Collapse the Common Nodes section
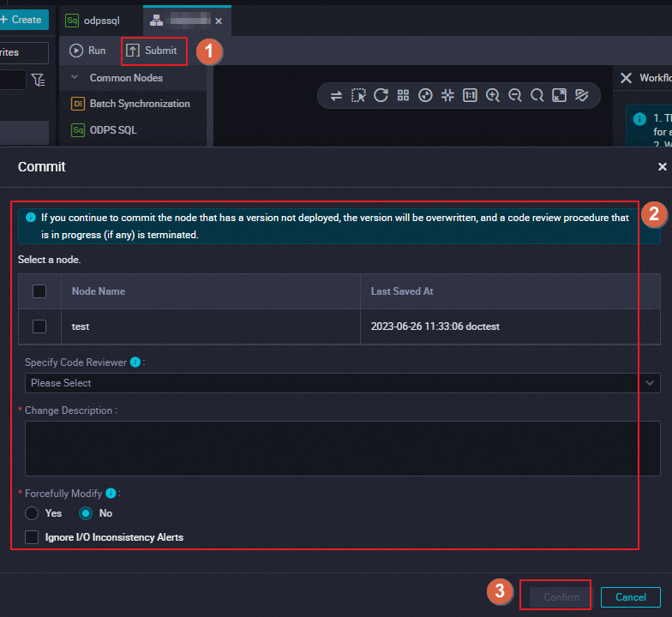Image resolution: width=672 pixels, height=617 pixels. coord(75,77)
